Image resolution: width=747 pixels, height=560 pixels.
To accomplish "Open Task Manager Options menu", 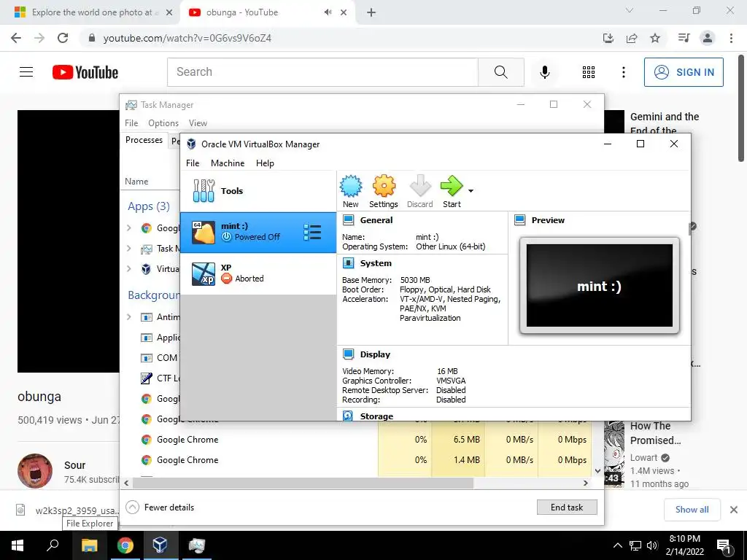I will pos(163,122).
